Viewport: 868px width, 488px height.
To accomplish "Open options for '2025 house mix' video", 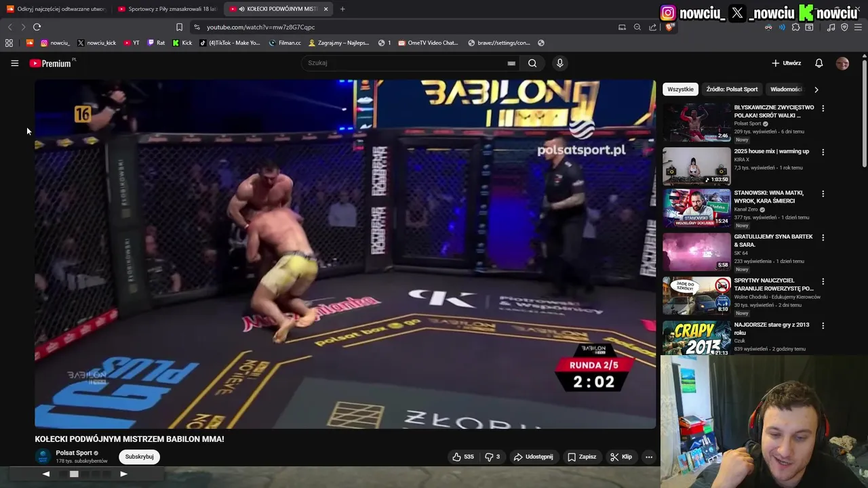I will pos(823,152).
